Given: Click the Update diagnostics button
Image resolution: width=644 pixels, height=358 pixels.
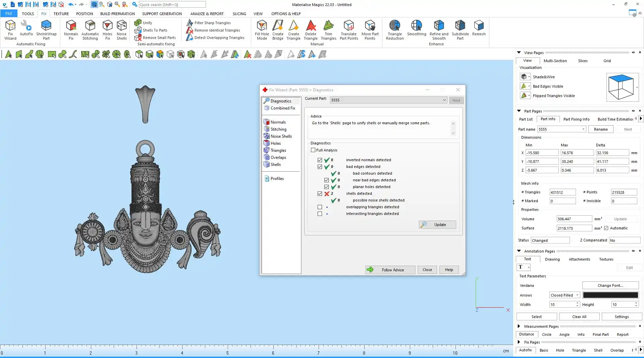Looking at the screenshot, I should click(437, 225).
